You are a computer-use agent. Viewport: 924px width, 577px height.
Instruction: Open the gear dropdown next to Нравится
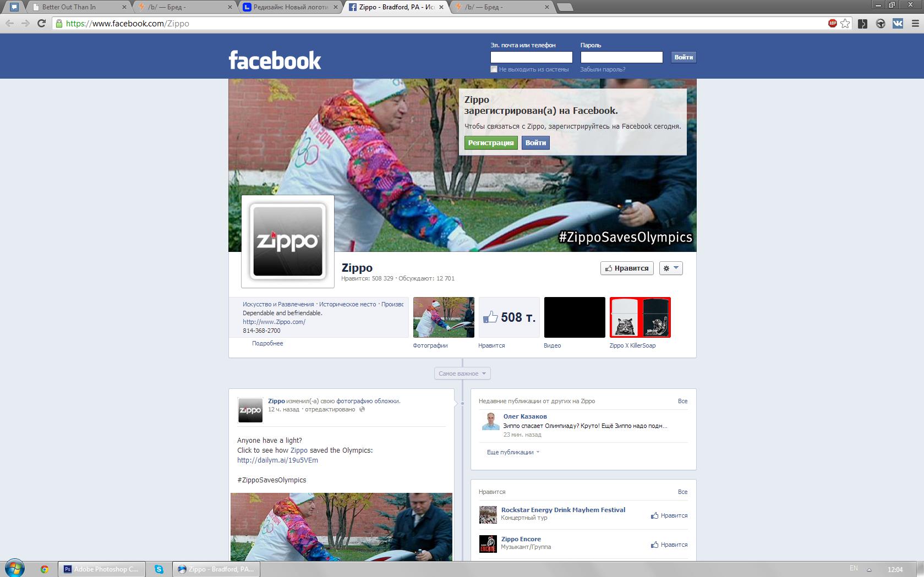tap(671, 268)
